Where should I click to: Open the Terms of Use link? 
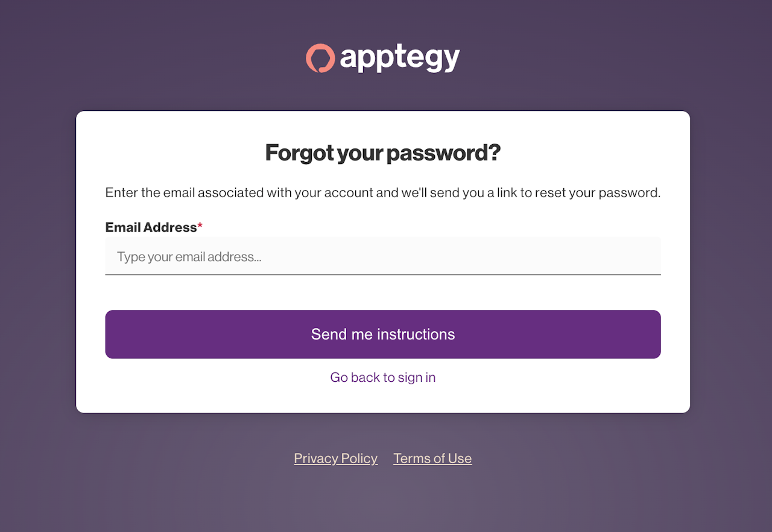point(432,458)
